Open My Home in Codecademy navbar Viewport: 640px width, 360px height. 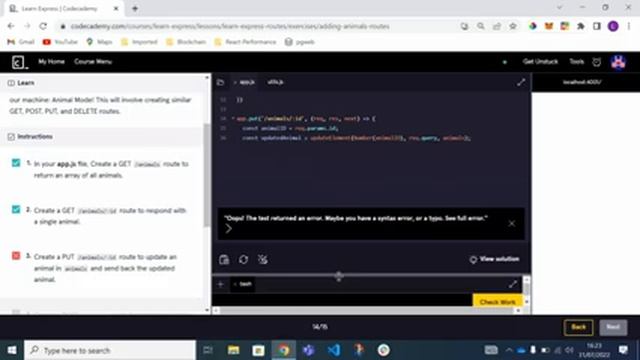click(x=51, y=62)
